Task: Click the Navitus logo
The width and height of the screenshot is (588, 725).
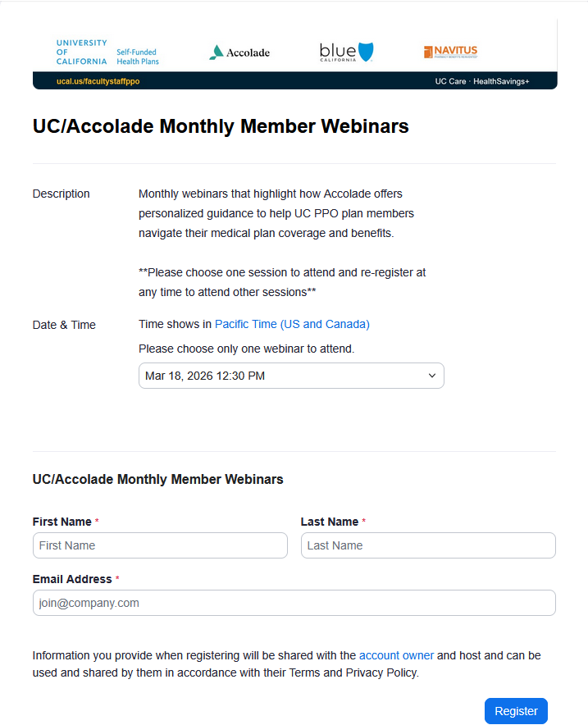Action: coord(450,52)
